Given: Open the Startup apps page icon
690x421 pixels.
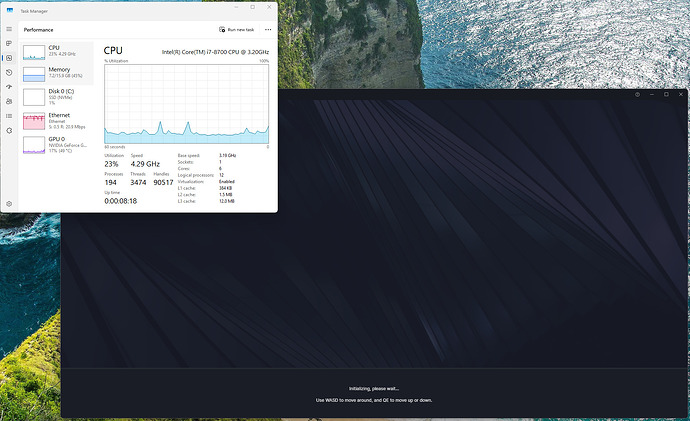Looking at the screenshot, I should click(9, 86).
